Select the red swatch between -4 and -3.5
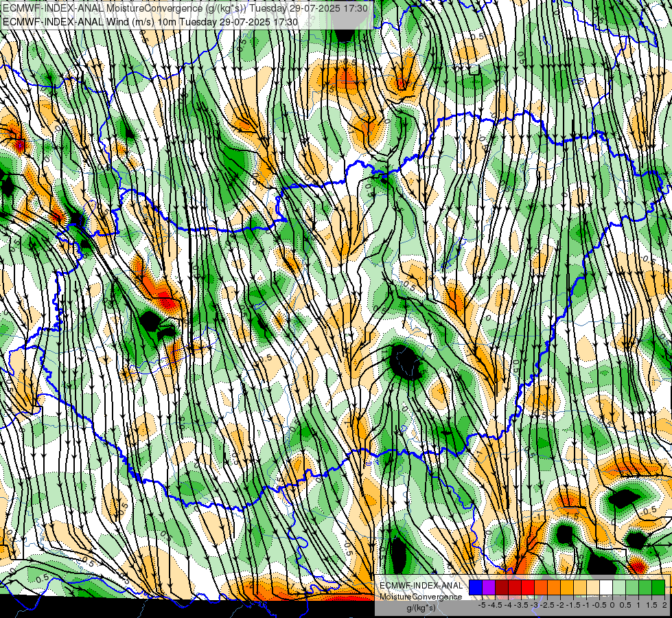Image resolution: width=672 pixels, height=618 pixels. [x=515, y=588]
